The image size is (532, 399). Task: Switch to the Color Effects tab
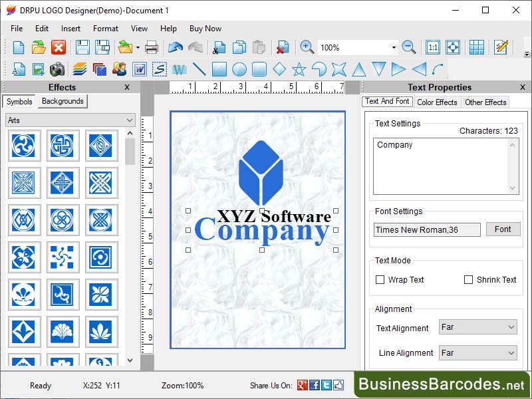point(437,102)
